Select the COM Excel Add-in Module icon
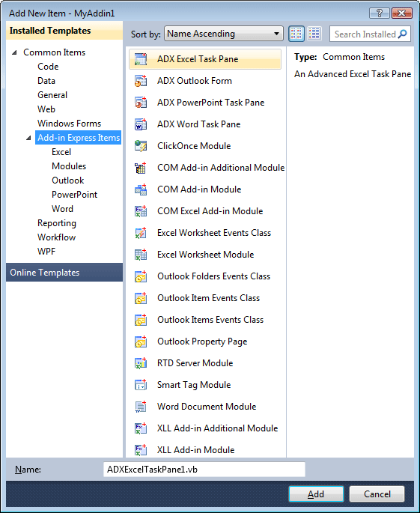This screenshot has height=513, width=420. point(141,211)
